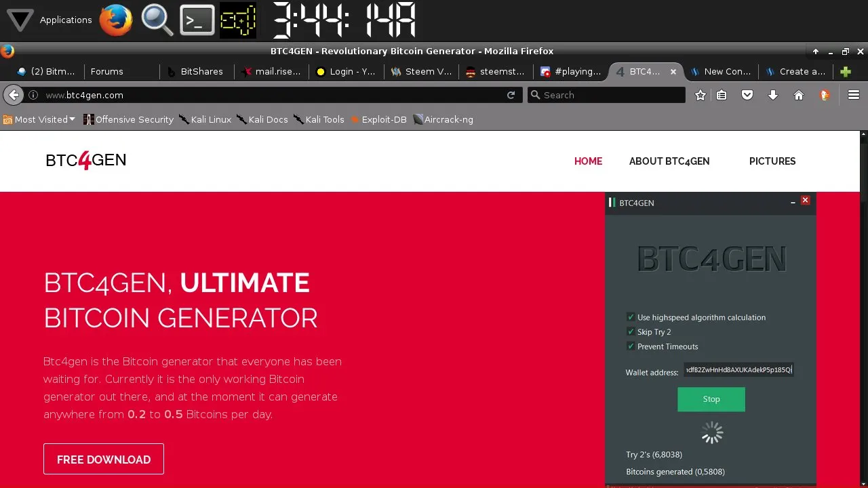This screenshot has width=868, height=488.
Task: Open Aircrack-ng bookmark
Action: (443, 119)
